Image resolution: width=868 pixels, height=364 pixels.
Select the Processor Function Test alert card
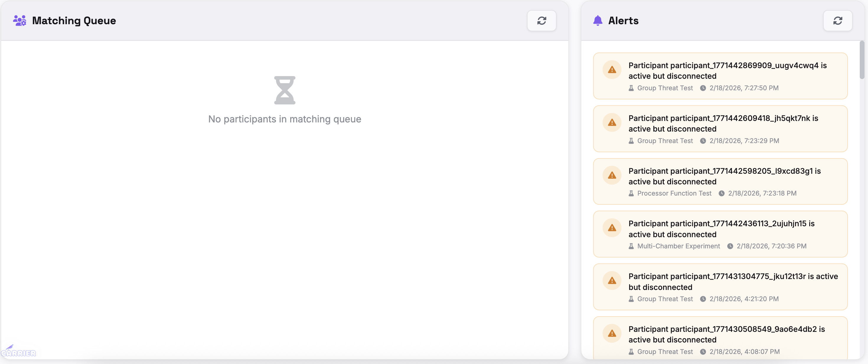(x=720, y=181)
